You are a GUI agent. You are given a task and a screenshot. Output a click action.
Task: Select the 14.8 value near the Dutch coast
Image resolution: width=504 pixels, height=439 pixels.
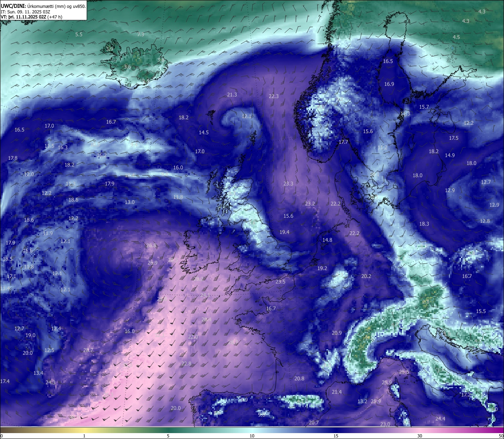point(327,240)
